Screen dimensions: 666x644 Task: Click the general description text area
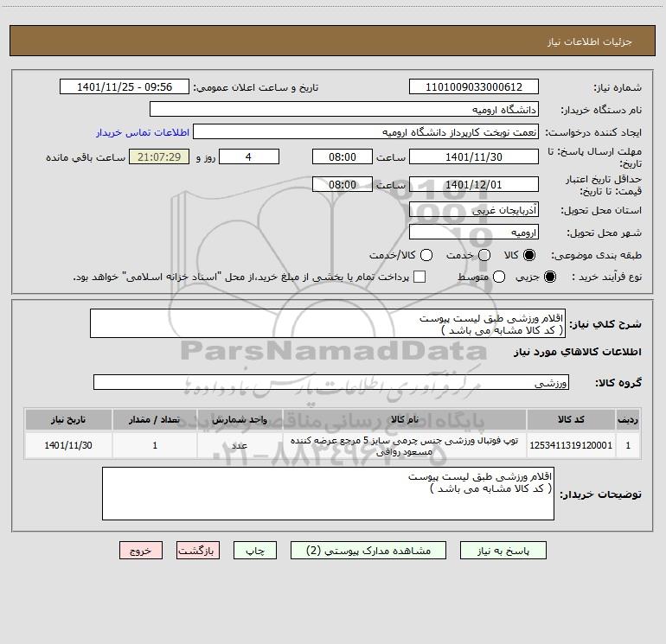click(x=328, y=324)
